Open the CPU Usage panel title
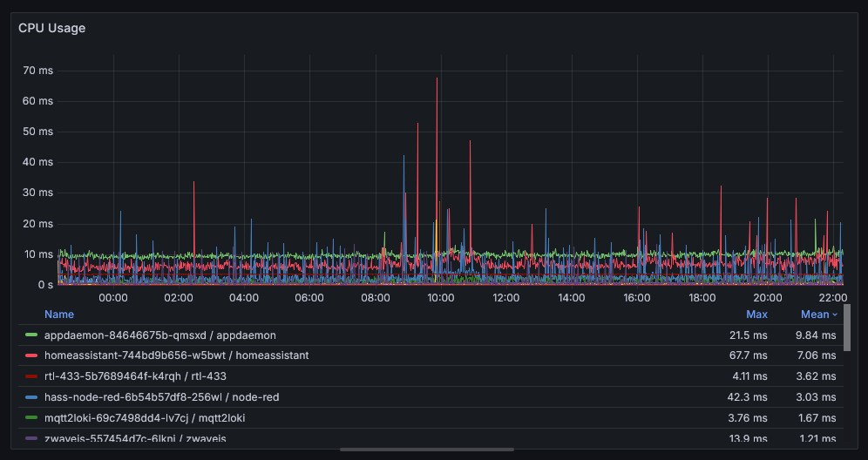This screenshot has width=868, height=460. [x=51, y=28]
